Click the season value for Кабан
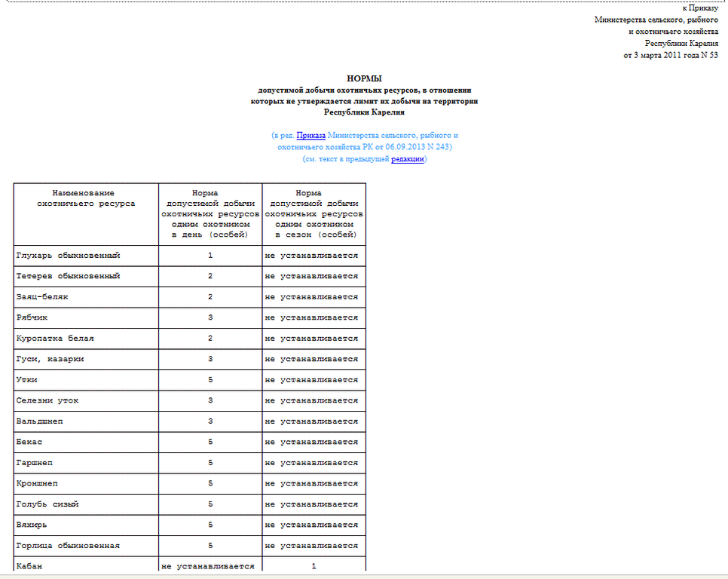728x579 pixels. coord(314,566)
